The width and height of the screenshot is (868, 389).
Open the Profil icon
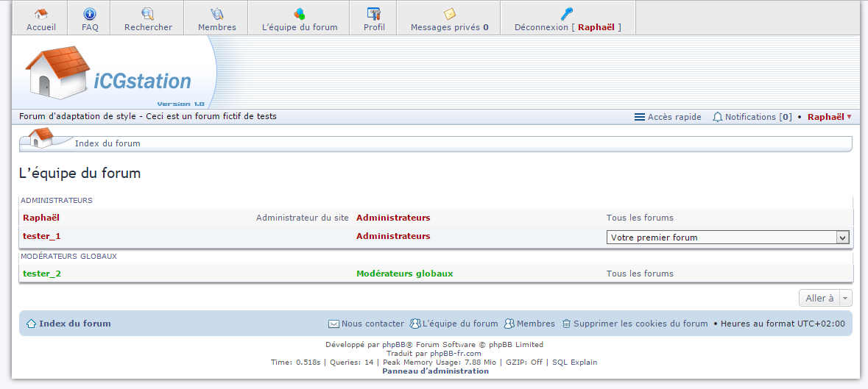coord(374,13)
